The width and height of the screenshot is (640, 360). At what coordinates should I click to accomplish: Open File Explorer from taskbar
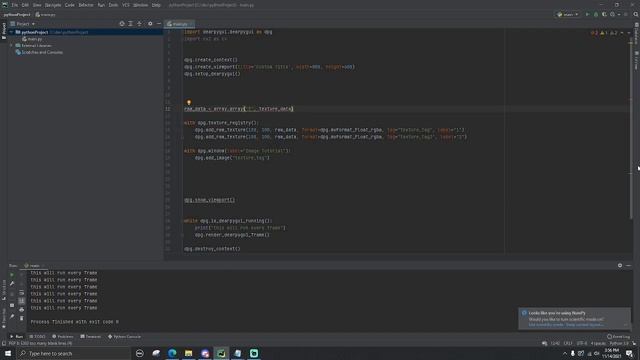coord(189,353)
